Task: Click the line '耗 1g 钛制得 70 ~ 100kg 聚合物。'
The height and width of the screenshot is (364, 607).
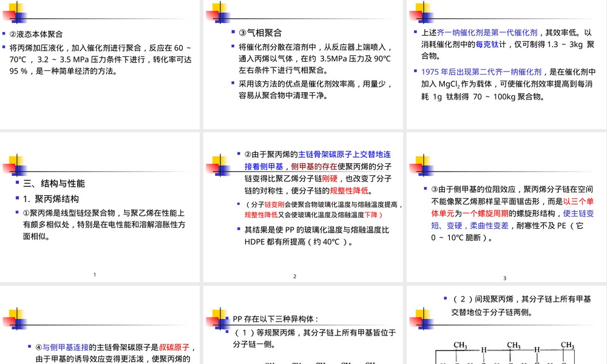Action: click(x=483, y=96)
